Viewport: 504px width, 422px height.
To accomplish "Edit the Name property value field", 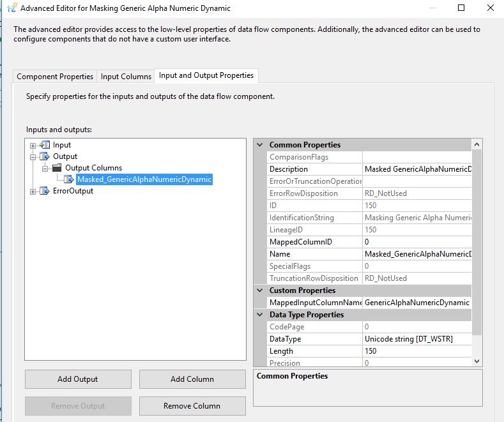I will (417, 254).
